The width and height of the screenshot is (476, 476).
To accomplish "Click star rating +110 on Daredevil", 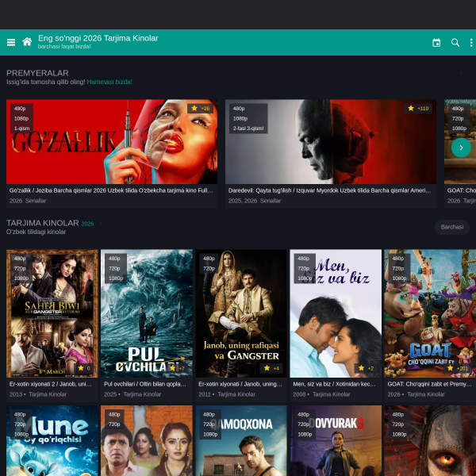I will tap(418, 108).
